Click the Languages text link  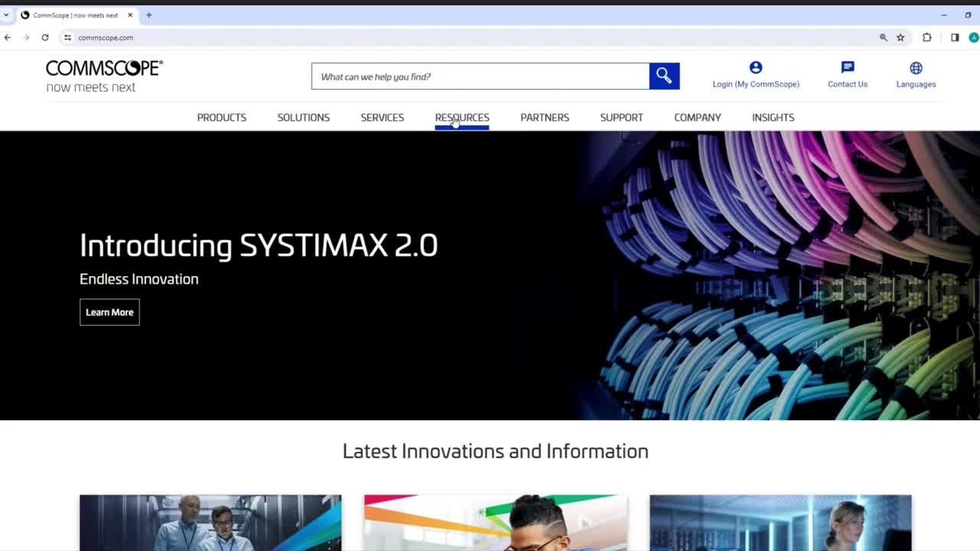pyautogui.click(x=916, y=84)
